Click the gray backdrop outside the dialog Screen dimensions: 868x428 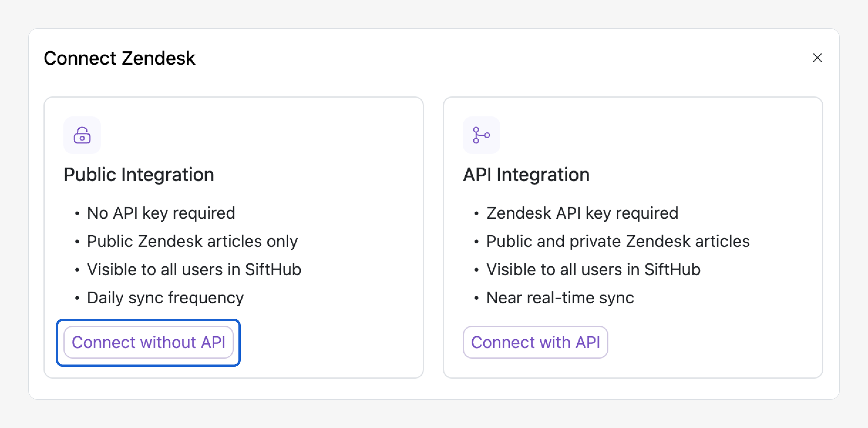434,415
